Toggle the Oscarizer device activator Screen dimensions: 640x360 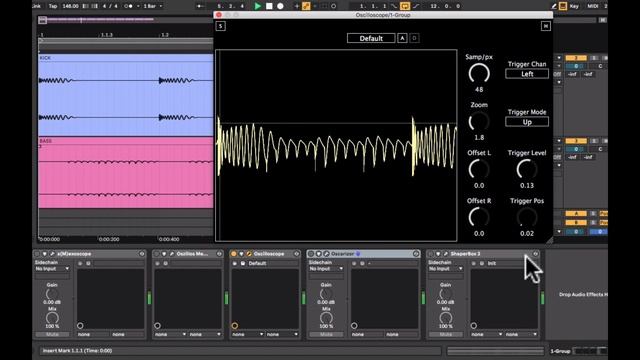(x=311, y=254)
